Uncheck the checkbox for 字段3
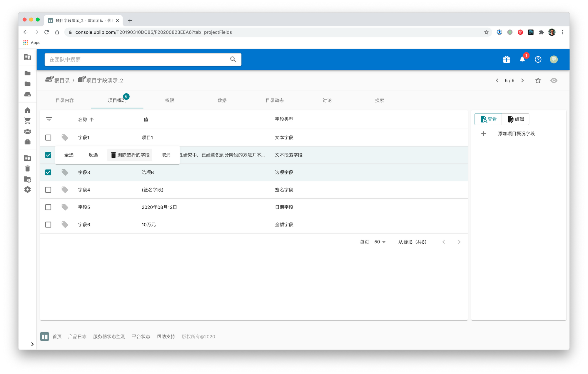588x374 pixels. tap(48, 172)
